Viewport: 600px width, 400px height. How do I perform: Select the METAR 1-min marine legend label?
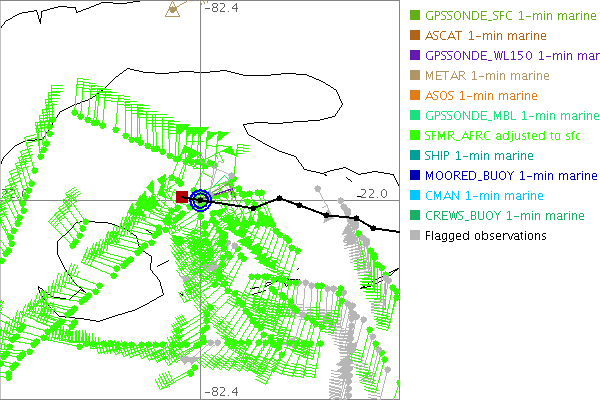click(x=487, y=76)
